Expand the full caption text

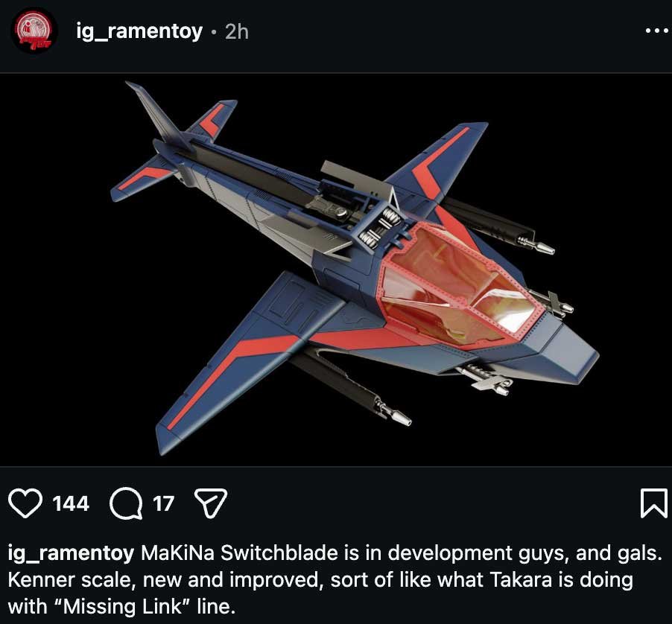[335, 576]
